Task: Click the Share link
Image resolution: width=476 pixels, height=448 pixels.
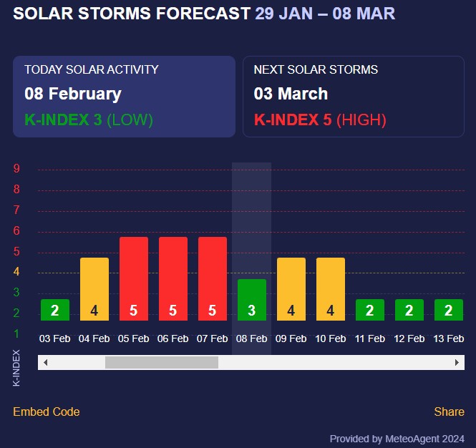Action: [449, 412]
